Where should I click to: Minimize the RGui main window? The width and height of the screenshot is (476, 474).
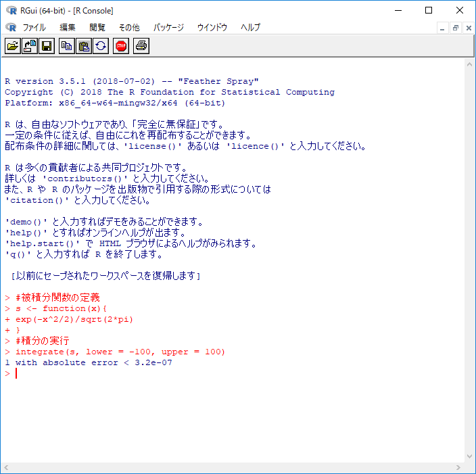pos(398,10)
